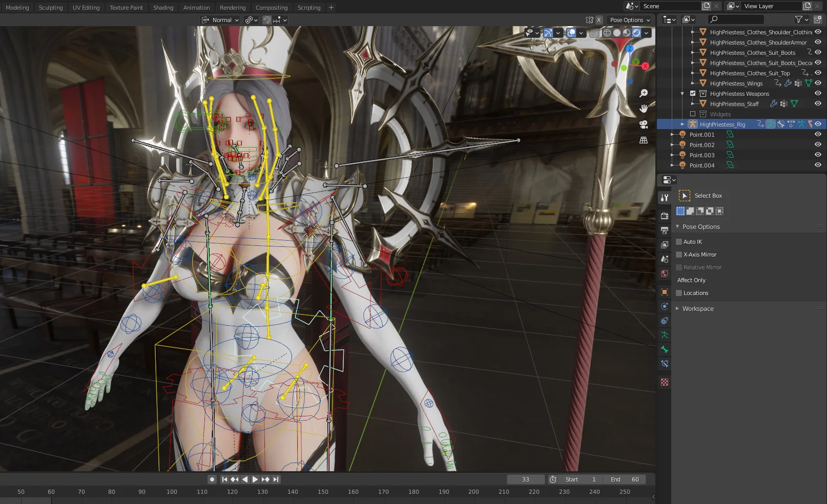Enable the X-Axis Mirror checkbox
Image resolution: width=827 pixels, height=504 pixels.
point(679,255)
